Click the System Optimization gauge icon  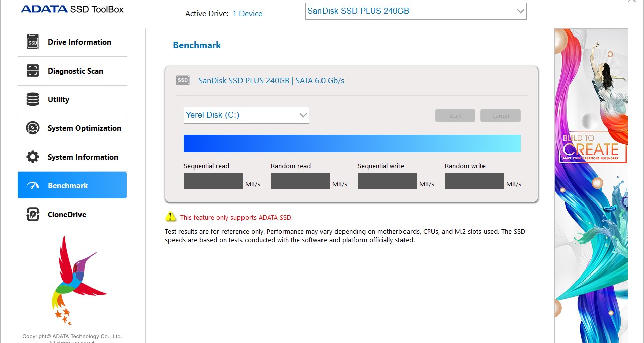pos(33,128)
